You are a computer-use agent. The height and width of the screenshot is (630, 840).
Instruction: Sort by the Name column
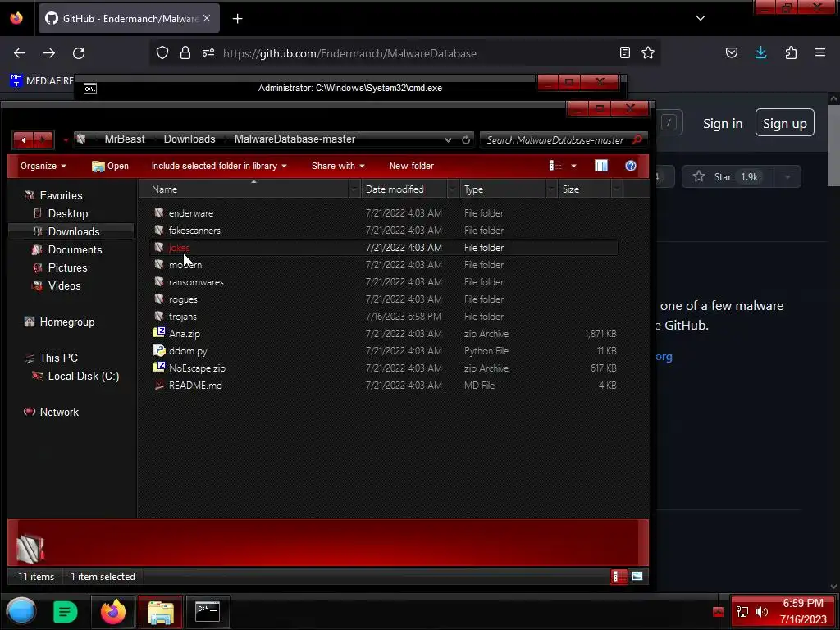pos(164,189)
